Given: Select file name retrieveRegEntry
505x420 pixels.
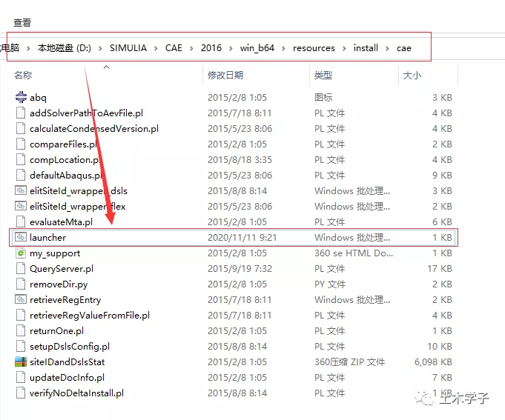Looking at the screenshot, I should (x=65, y=300).
